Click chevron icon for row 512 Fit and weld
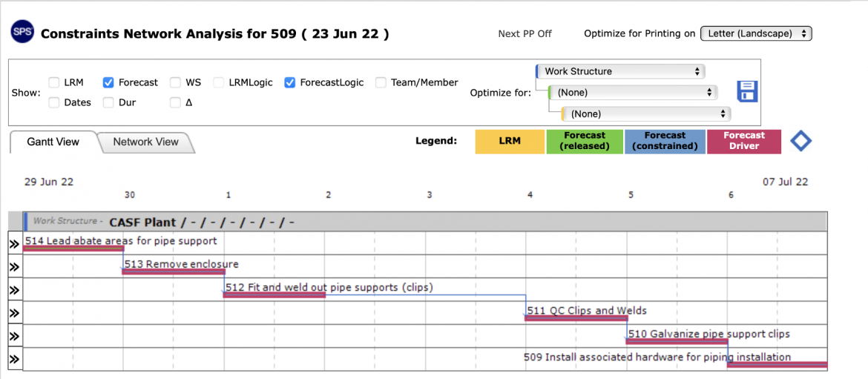The image size is (868, 379). (x=15, y=290)
